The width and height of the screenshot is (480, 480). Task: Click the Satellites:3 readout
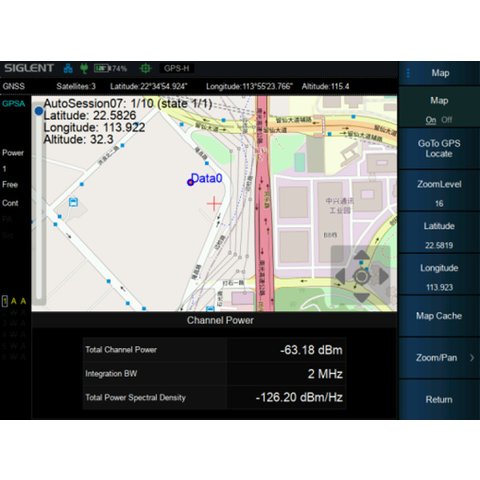coord(76,87)
